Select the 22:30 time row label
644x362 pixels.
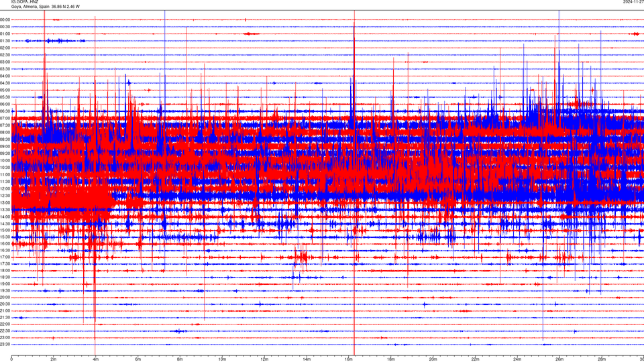click(x=5, y=330)
